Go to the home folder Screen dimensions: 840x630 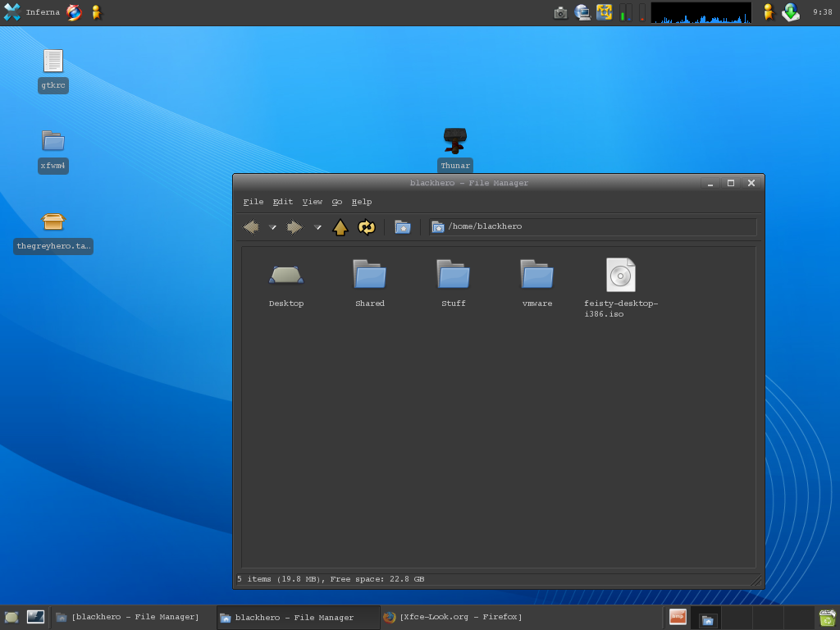[402, 227]
